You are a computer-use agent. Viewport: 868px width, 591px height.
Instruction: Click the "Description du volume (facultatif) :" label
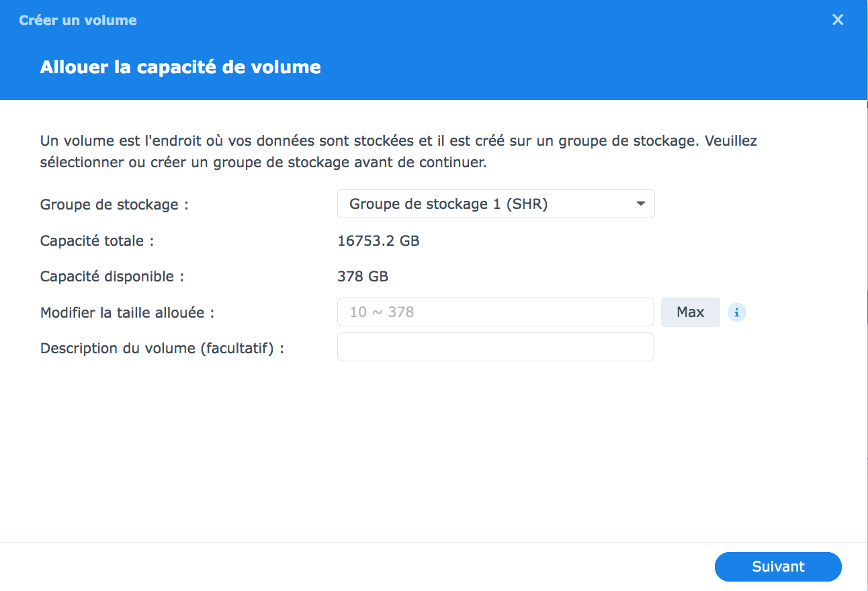(x=162, y=349)
